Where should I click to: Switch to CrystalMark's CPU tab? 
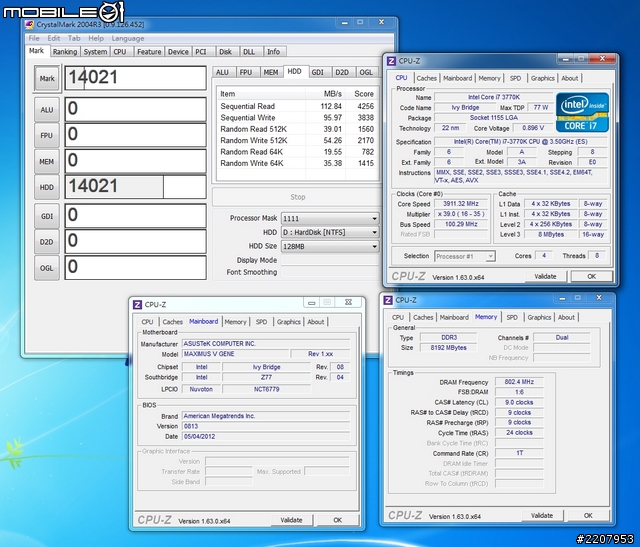pyautogui.click(x=120, y=52)
